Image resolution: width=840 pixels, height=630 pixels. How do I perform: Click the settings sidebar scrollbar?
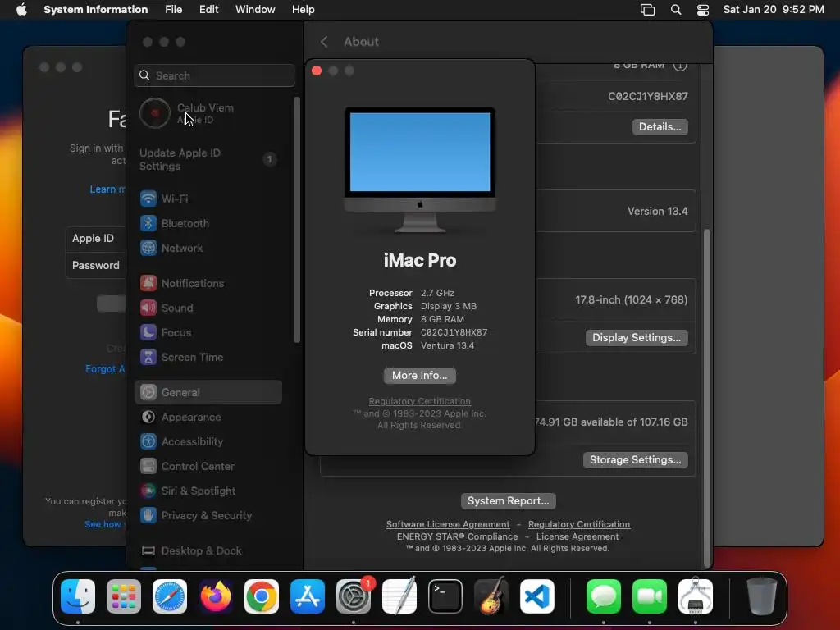297,220
